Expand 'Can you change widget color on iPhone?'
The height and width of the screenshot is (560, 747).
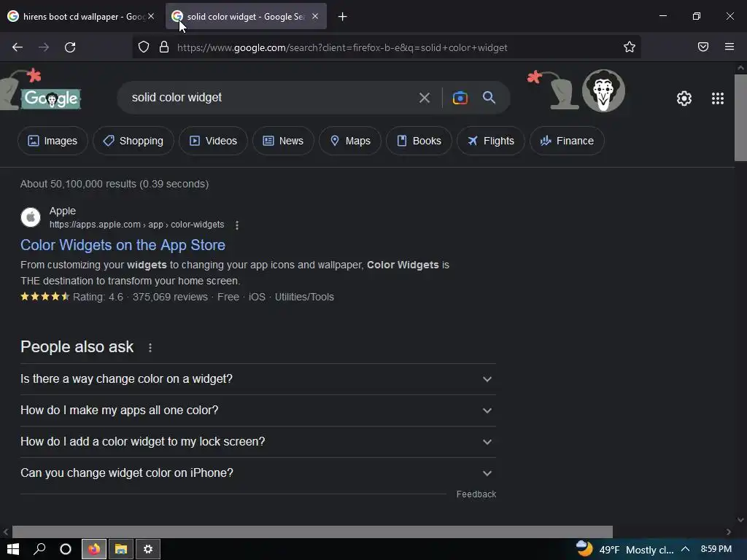(258, 473)
